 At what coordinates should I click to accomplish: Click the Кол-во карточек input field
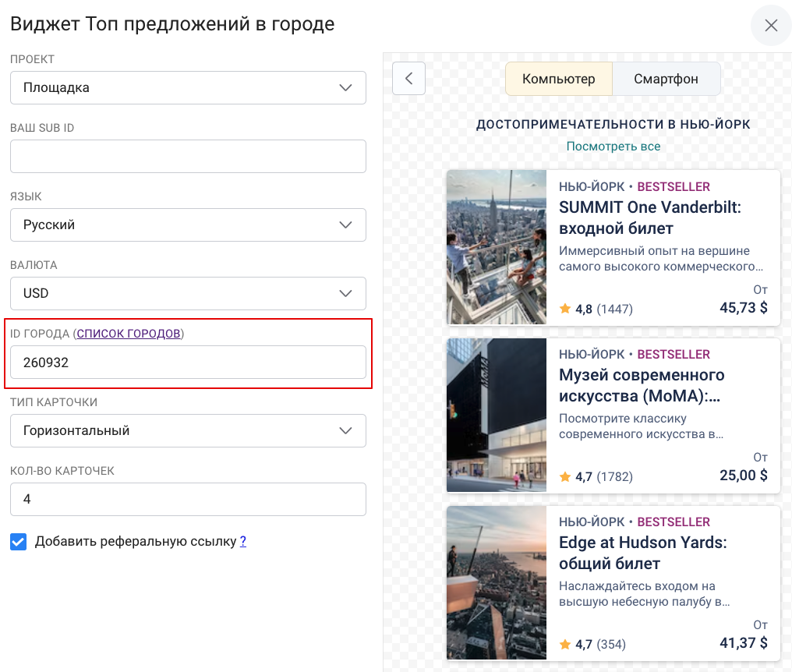pos(188,499)
